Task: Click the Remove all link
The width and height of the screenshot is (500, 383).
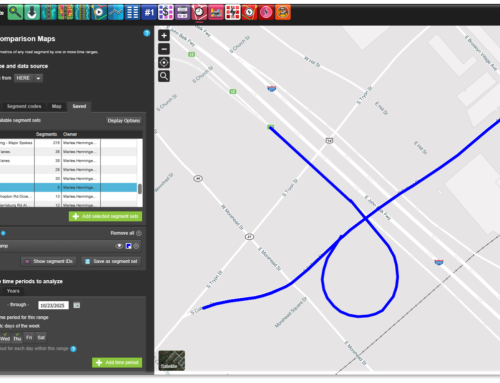Action: coord(122,233)
